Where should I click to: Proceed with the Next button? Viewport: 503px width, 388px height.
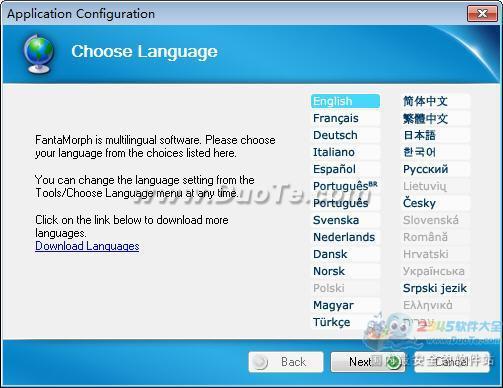point(368,362)
